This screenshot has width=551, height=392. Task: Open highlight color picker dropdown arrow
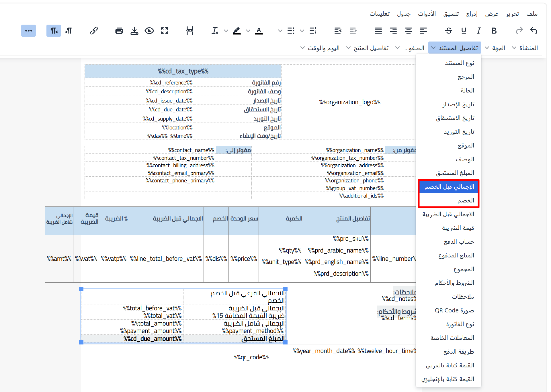(226, 31)
